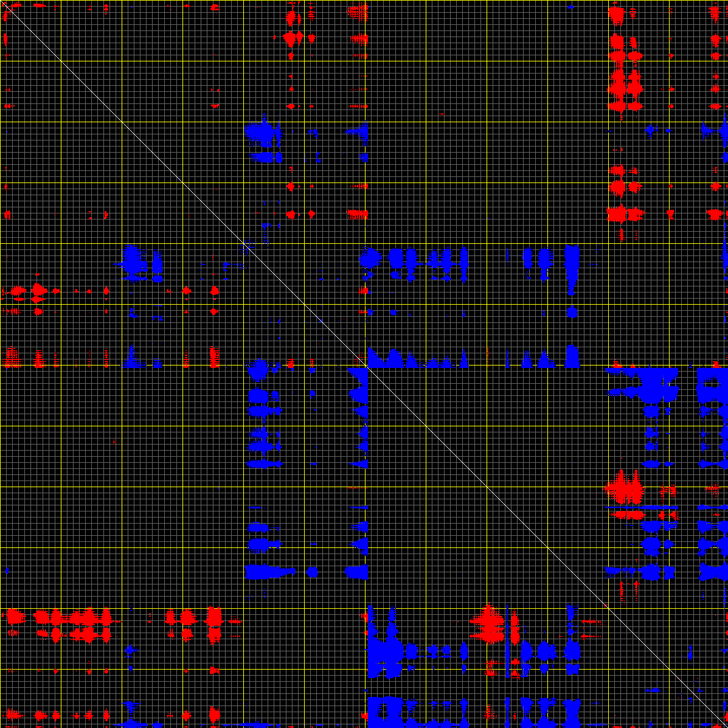Click the small isolated blue dot on the left edge
The width and height of the screenshot is (728, 728).
tap(7, 570)
